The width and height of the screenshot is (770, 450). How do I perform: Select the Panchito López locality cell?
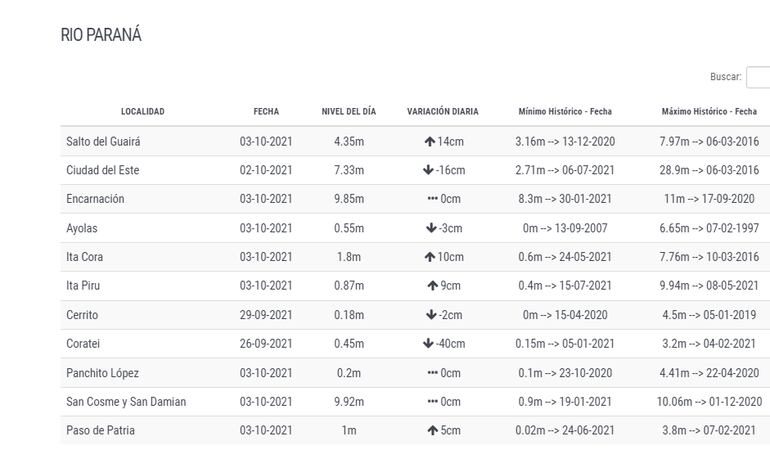coord(102,373)
